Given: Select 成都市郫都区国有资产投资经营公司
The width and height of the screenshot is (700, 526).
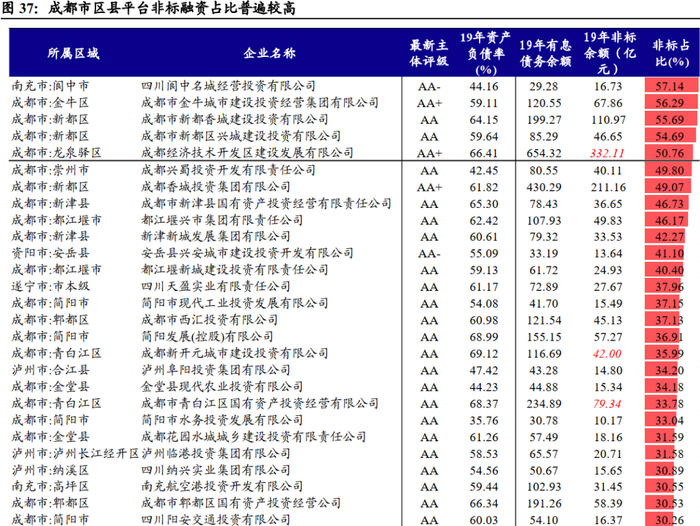Looking at the screenshot, I should click(x=241, y=503).
